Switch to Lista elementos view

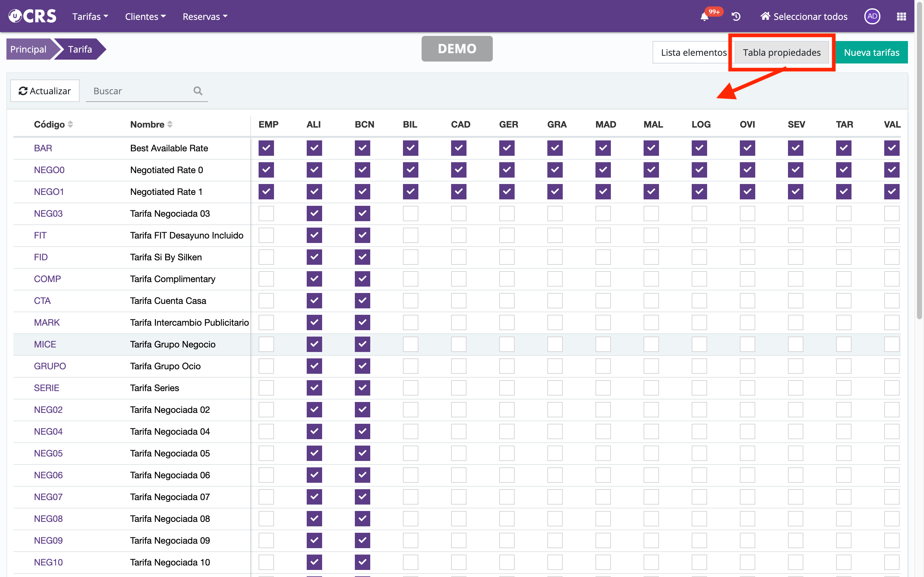(693, 53)
